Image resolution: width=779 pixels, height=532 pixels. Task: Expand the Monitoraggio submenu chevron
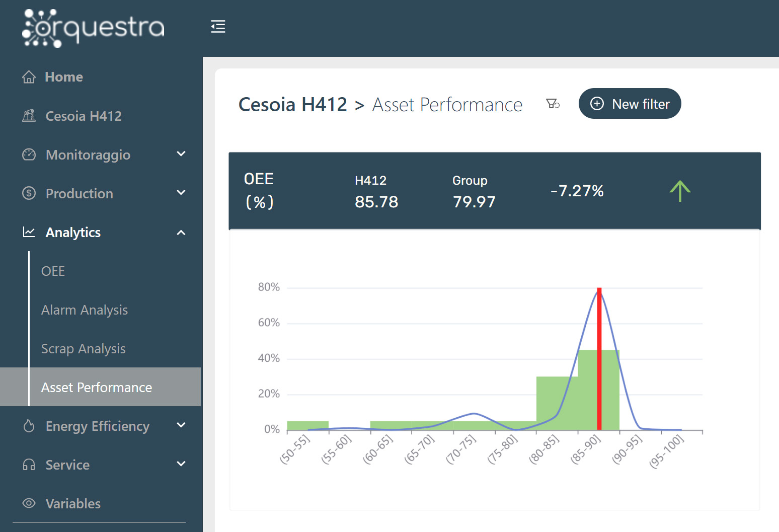pos(181,154)
